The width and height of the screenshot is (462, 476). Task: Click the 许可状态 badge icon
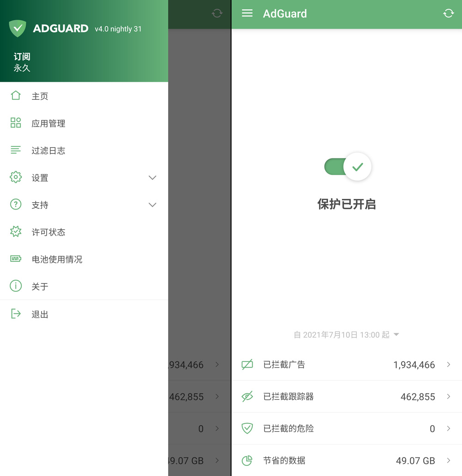[16, 231]
